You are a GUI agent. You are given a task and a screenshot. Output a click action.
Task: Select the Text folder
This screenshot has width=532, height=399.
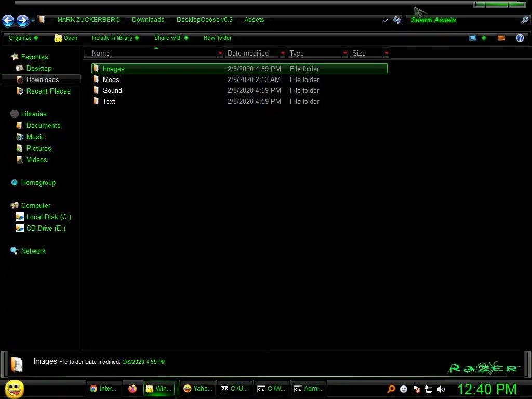pos(239,101)
